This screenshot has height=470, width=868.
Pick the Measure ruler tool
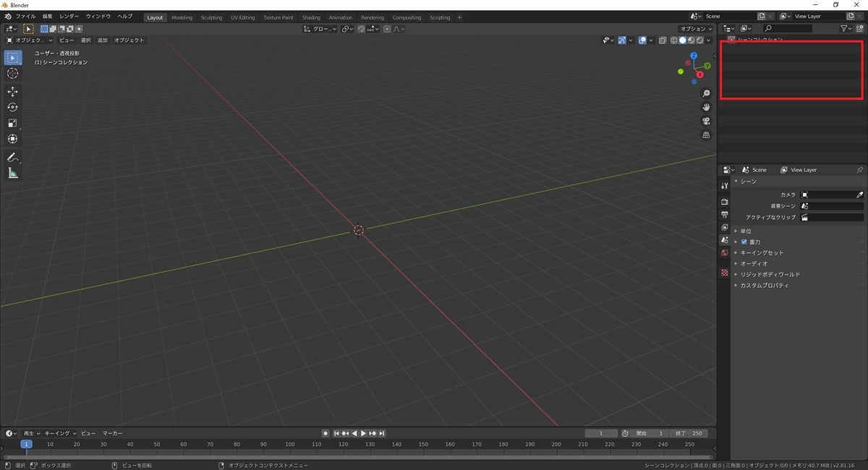[12, 173]
